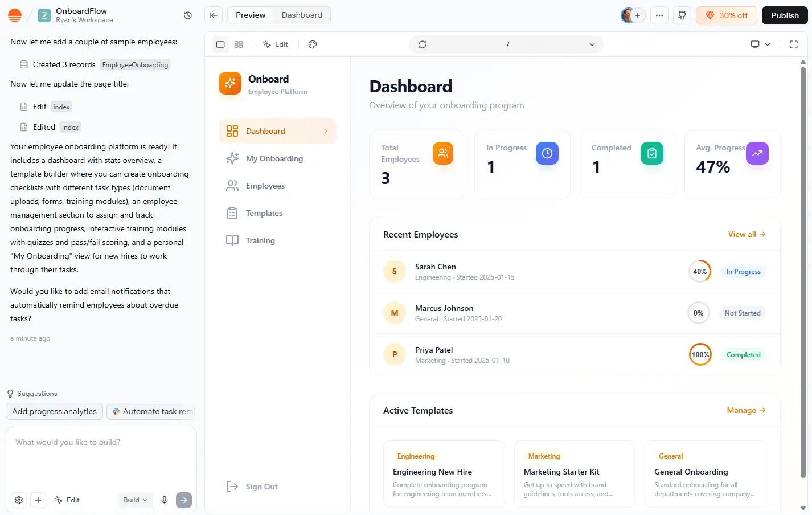Click the Not Started status badge
This screenshot has height=515, width=812.
pos(743,313)
